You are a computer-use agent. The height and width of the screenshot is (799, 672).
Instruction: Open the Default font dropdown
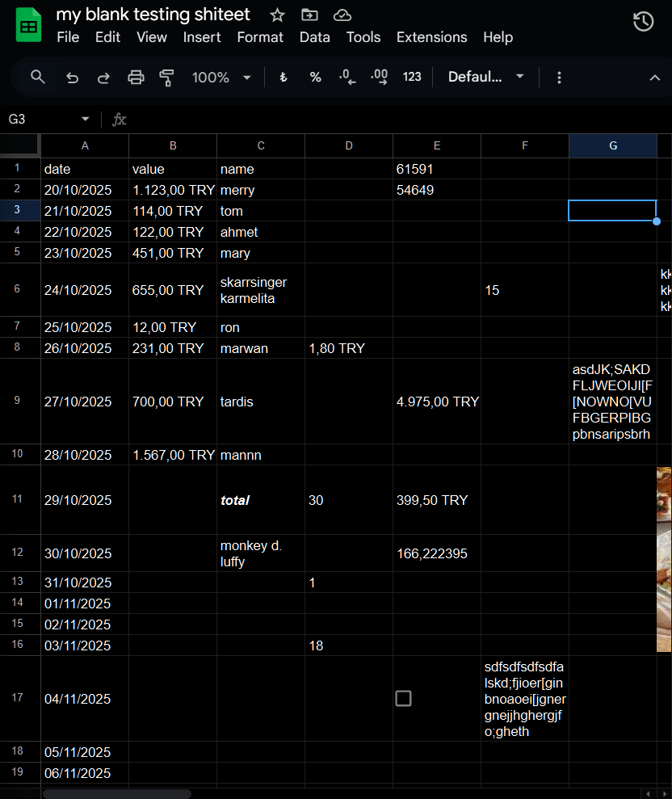[x=485, y=77]
